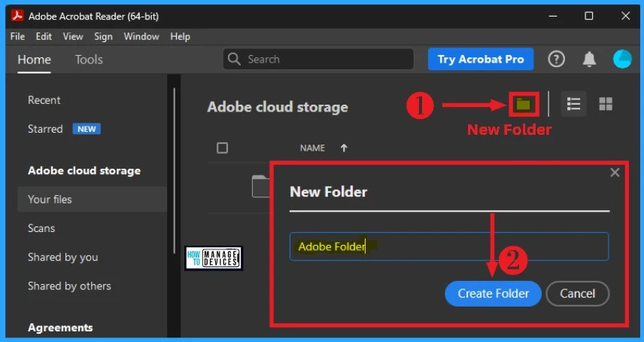Open the user profile avatar
Screen dimensions: 644x342
click(622, 60)
